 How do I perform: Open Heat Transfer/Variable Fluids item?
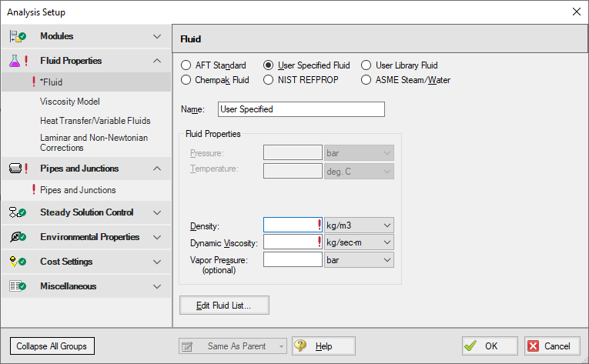click(x=95, y=121)
